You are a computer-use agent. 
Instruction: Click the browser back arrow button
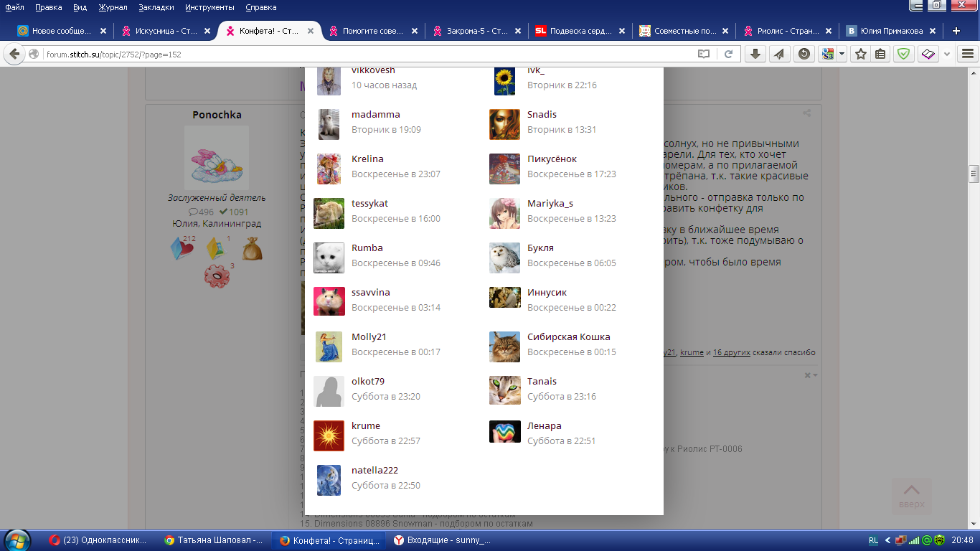[x=14, y=54]
